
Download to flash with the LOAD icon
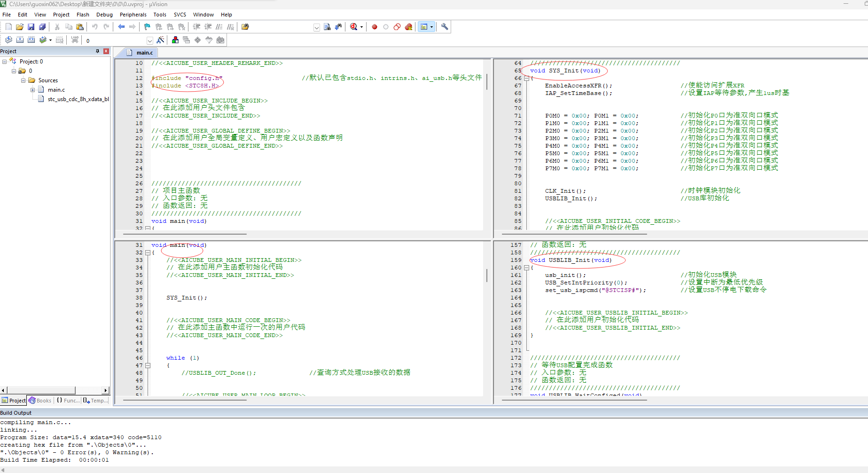point(75,40)
